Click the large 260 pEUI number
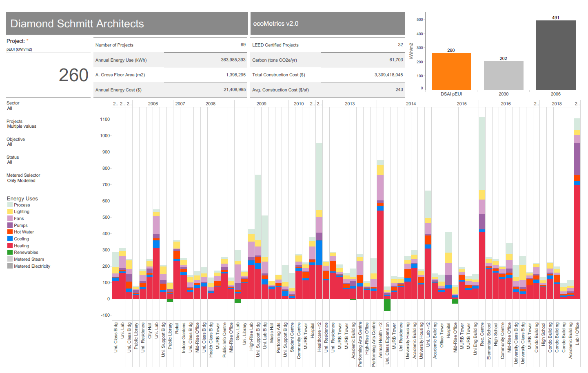Image resolution: width=588 pixels, height=373 pixels. pyautogui.click(x=73, y=75)
